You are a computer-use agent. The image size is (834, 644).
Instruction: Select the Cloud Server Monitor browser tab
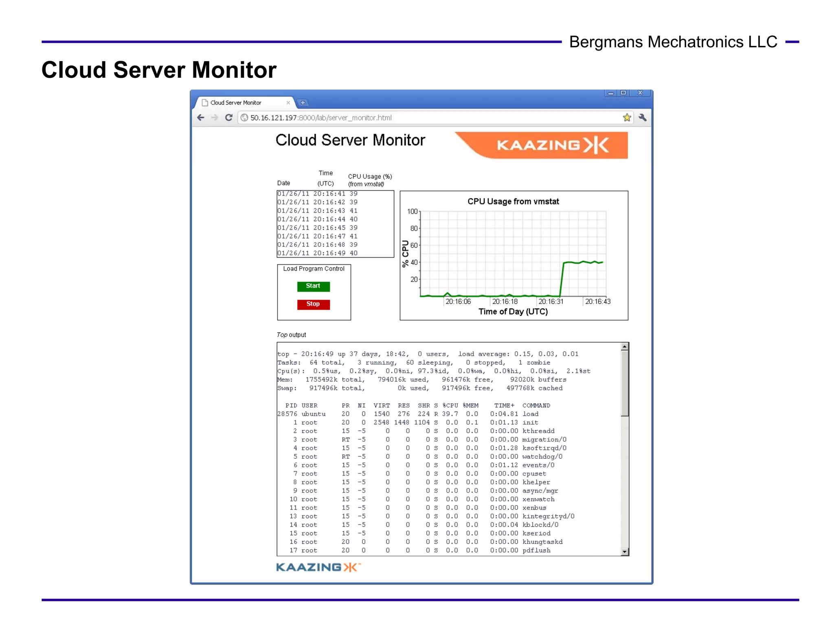244,103
